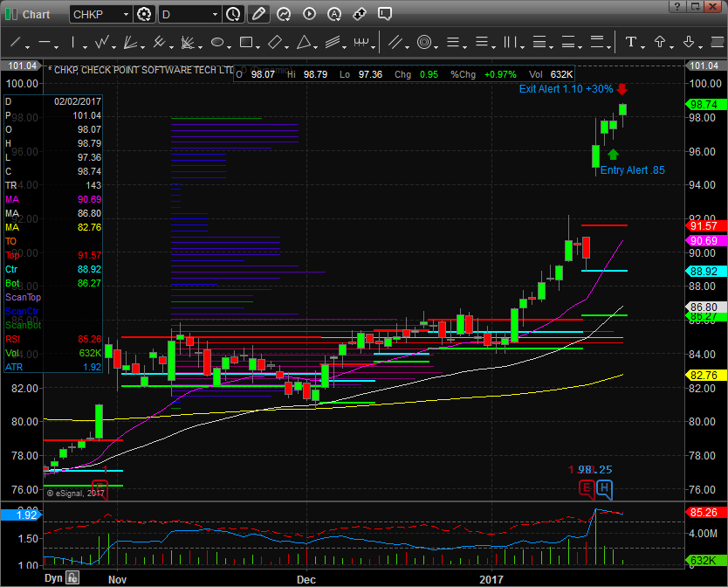728x587 pixels.
Task: Select the time cycle brackets tool
Action: tap(361, 42)
